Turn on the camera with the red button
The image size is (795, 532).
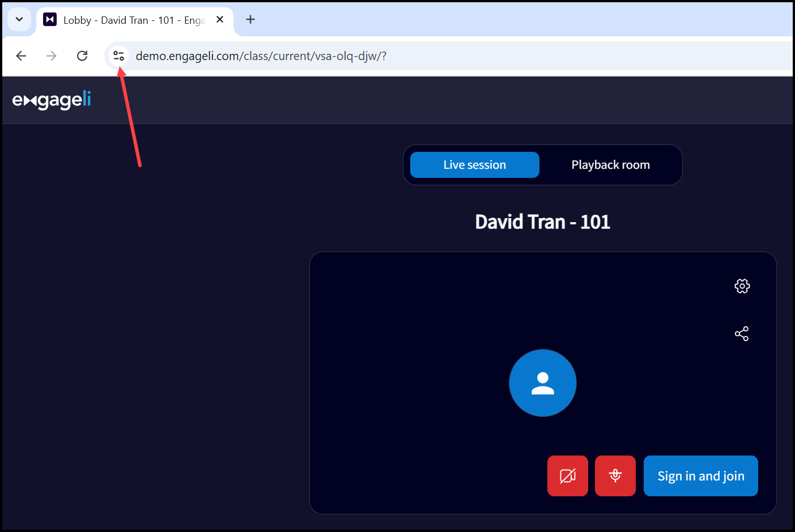point(567,476)
